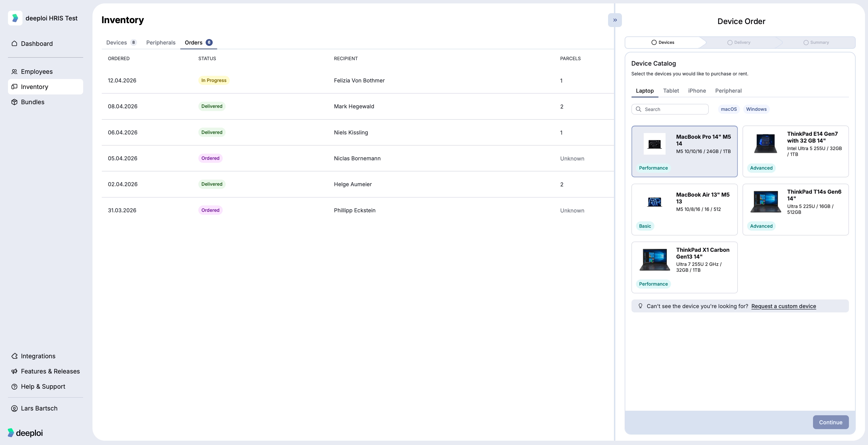Click the Employees people icon
Viewport: 868px width, 445px height.
pos(14,72)
